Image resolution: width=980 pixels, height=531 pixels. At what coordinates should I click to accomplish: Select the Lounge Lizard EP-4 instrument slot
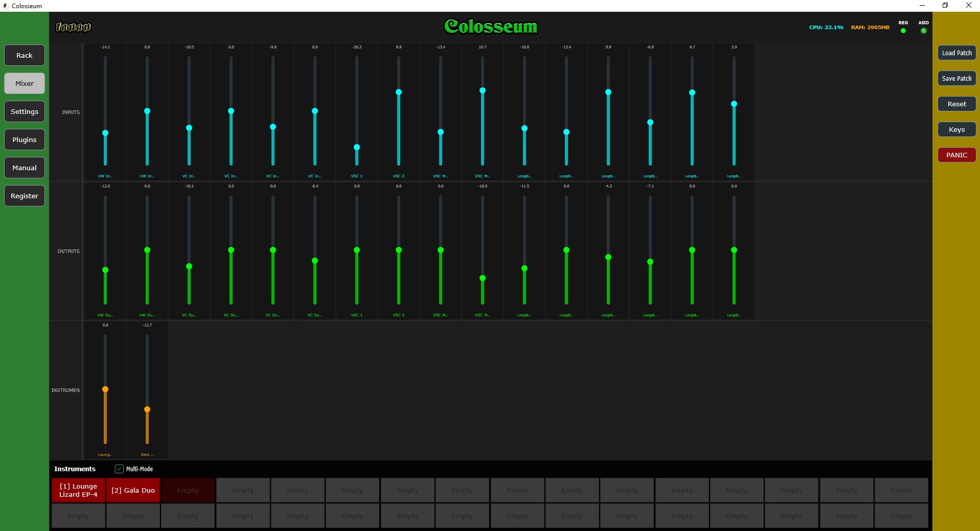click(78, 490)
